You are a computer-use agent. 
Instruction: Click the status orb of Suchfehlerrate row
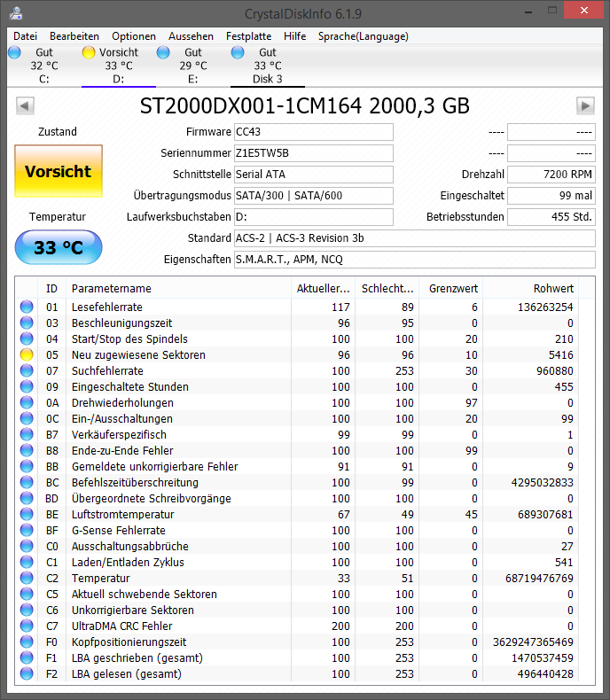click(x=27, y=370)
